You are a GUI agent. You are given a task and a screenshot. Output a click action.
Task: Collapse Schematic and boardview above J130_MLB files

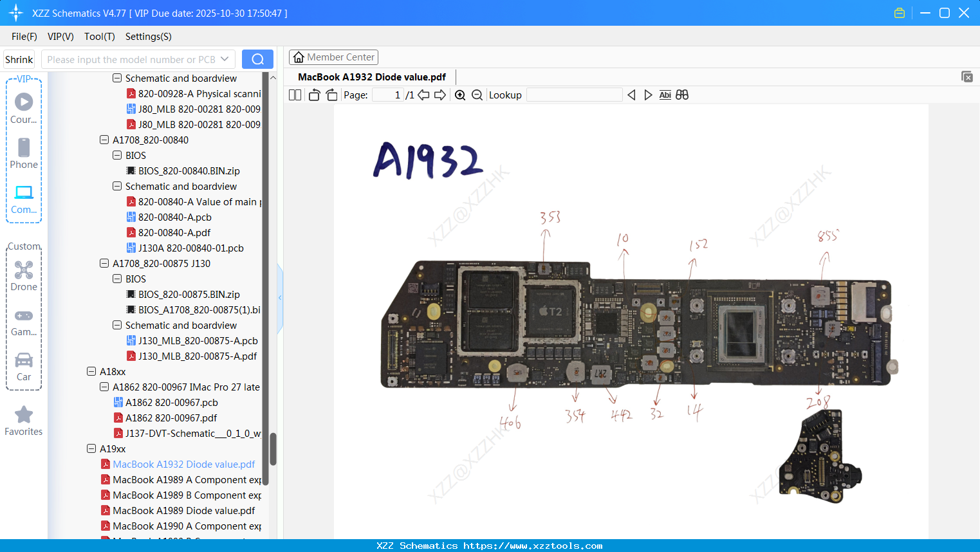point(117,325)
